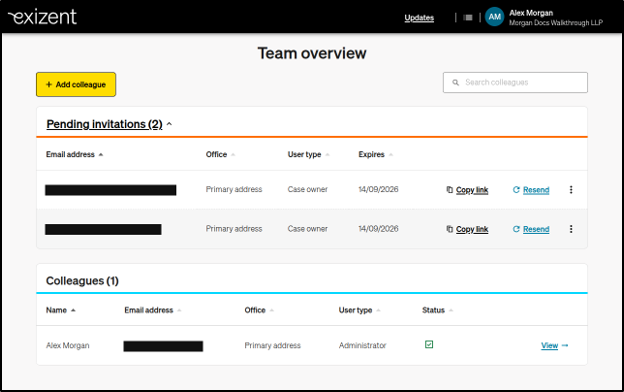The width and height of the screenshot is (624, 392).
Task: Click 'Alex Morgan' in colleagues table
Action: (x=68, y=345)
